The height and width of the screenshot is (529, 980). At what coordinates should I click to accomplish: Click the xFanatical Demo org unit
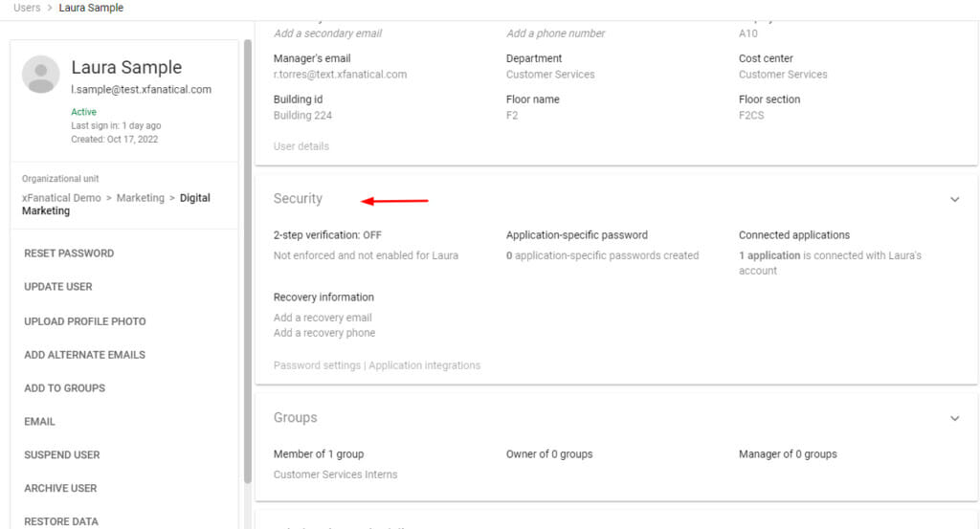click(x=61, y=197)
